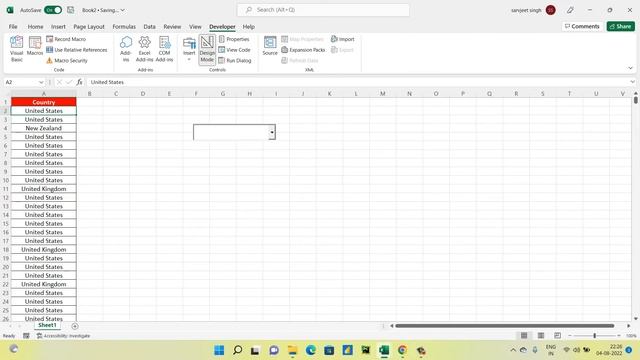
Task: Open control Properties
Action: [234, 39]
